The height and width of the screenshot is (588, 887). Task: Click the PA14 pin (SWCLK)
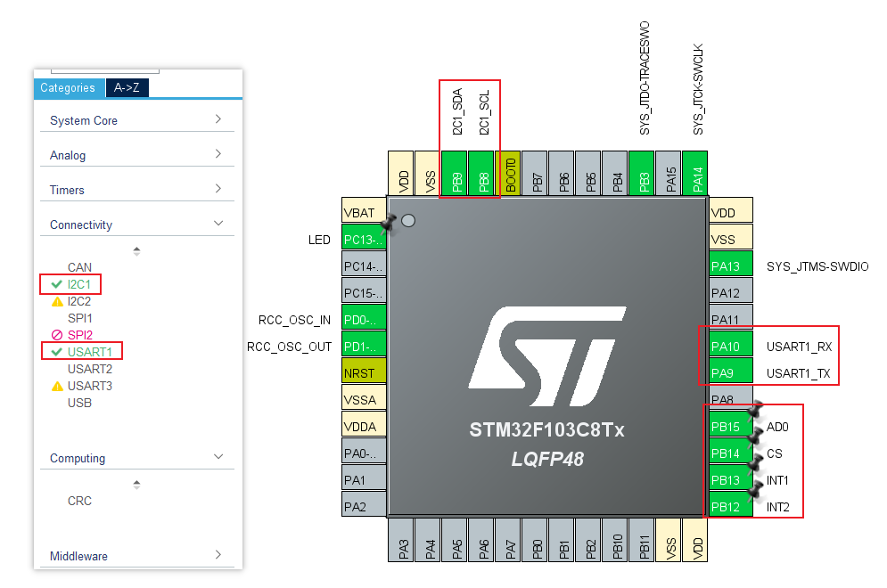(695, 174)
